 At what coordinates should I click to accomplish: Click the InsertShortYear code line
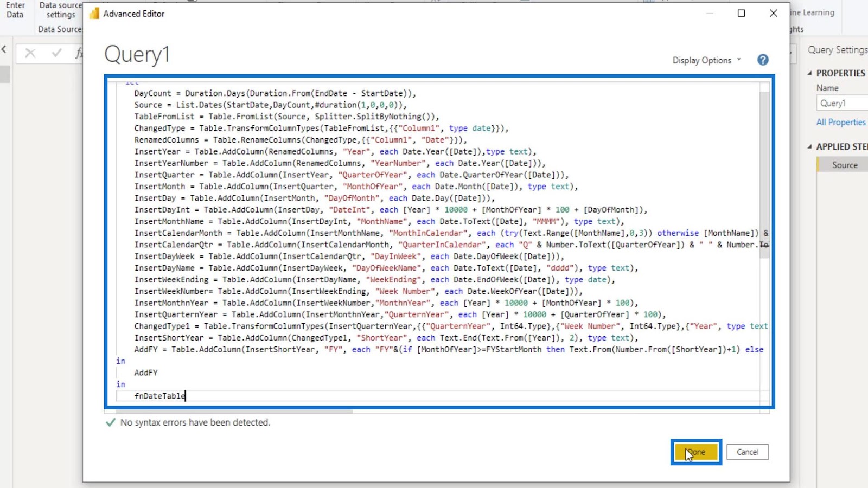point(386,338)
